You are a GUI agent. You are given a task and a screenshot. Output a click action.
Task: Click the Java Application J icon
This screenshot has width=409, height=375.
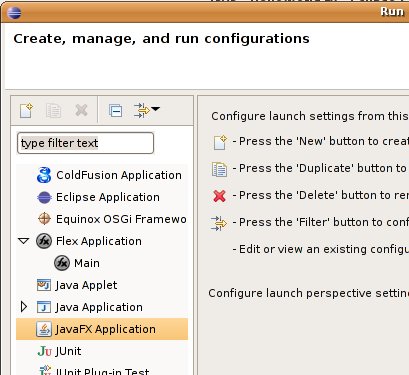[x=44, y=307]
